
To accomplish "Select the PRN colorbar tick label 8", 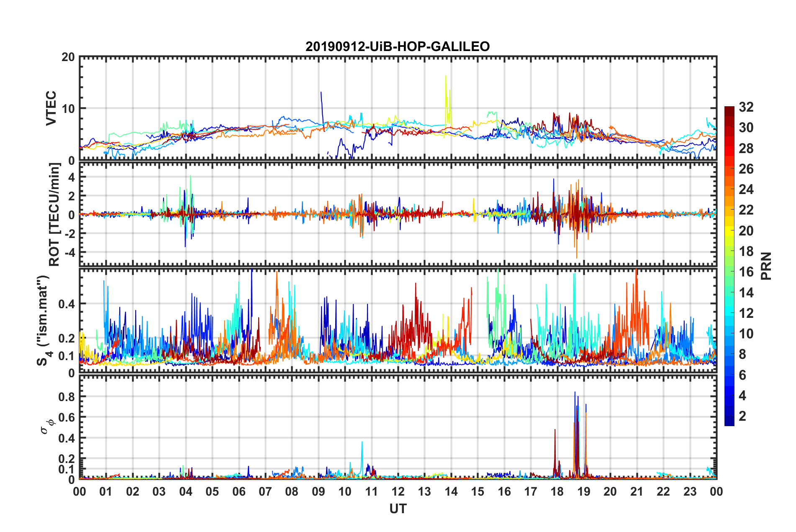I will (742, 354).
